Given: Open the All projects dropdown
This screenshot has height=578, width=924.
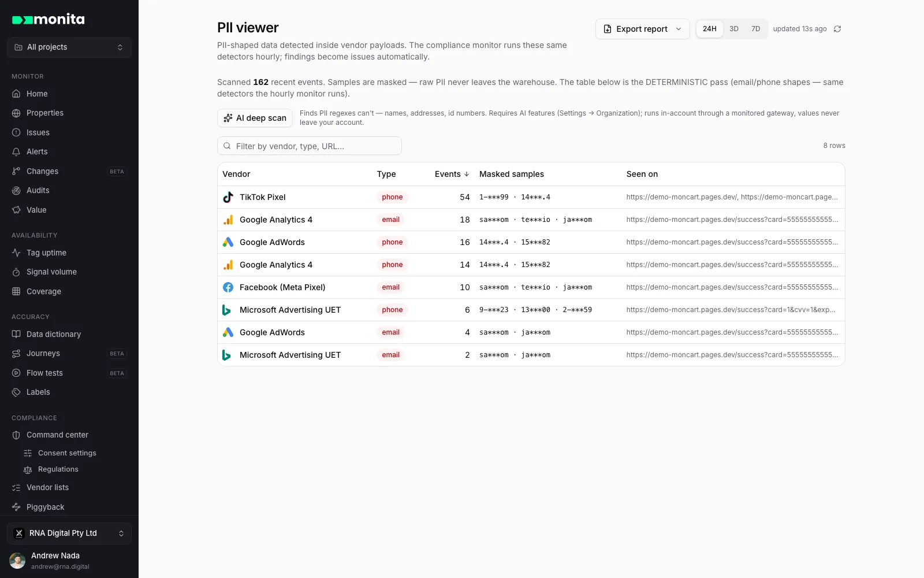Looking at the screenshot, I should (69, 47).
